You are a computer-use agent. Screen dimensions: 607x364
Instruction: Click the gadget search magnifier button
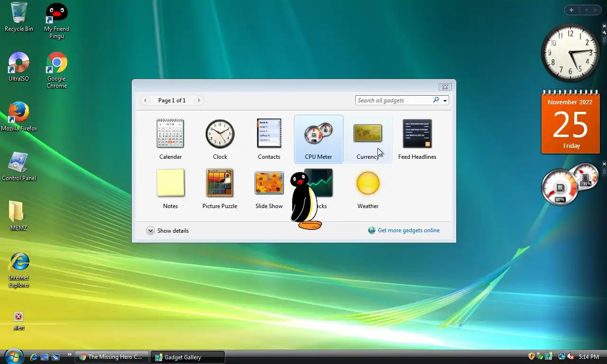click(x=436, y=100)
